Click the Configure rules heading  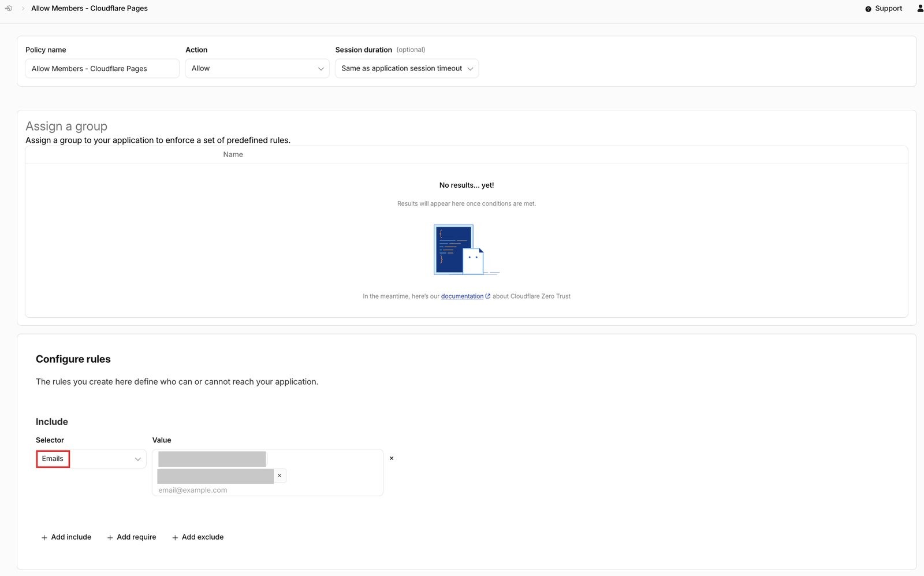coord(73,359)
